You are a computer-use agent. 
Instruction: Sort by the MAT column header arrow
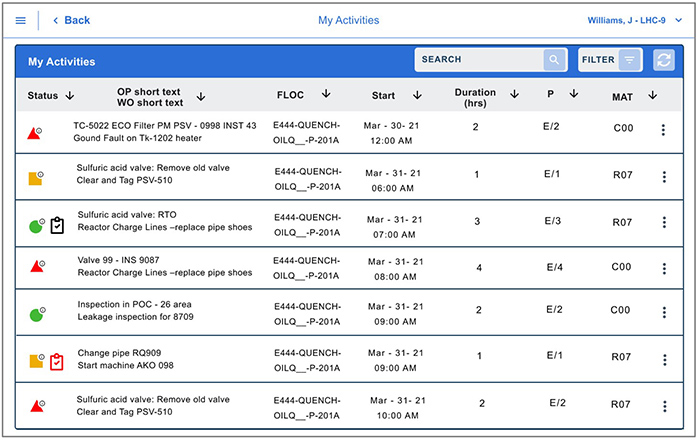(x=652, y=96)
